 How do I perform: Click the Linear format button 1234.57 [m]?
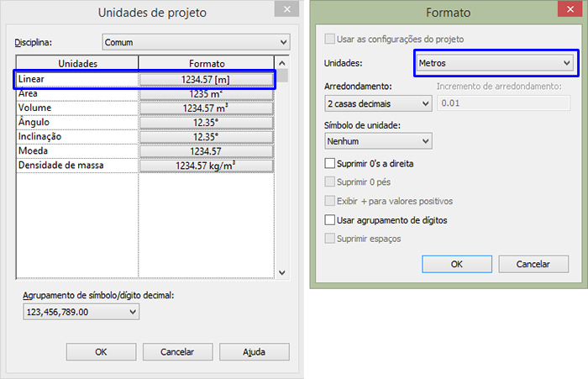[206, 80]
